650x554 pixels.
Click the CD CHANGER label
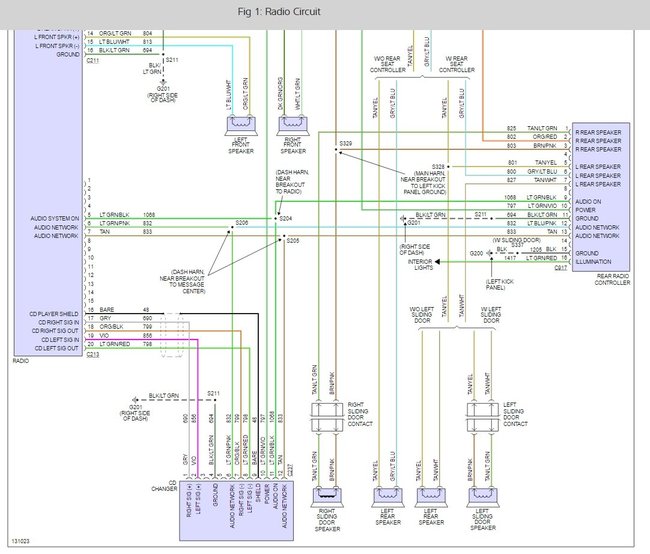pos(164,486)
